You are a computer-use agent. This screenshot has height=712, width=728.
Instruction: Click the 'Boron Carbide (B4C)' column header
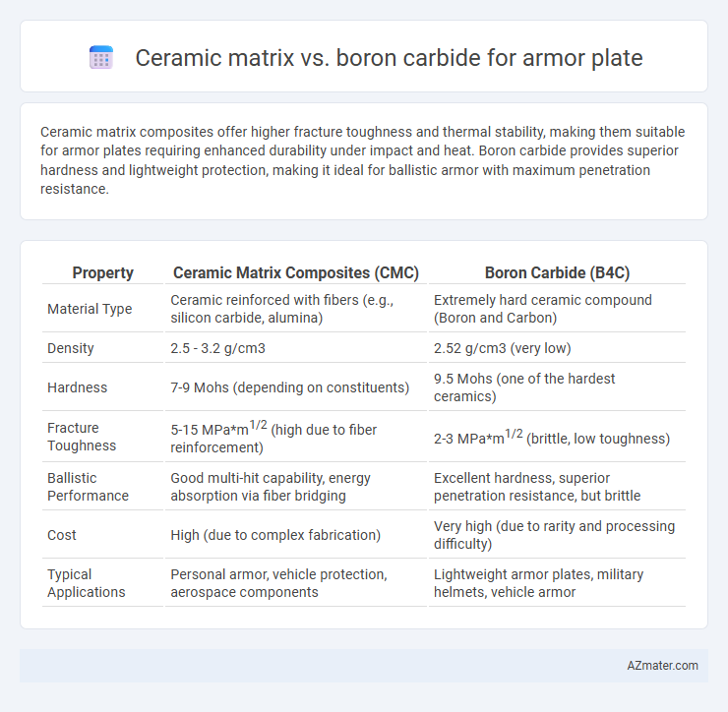[557, 272]
